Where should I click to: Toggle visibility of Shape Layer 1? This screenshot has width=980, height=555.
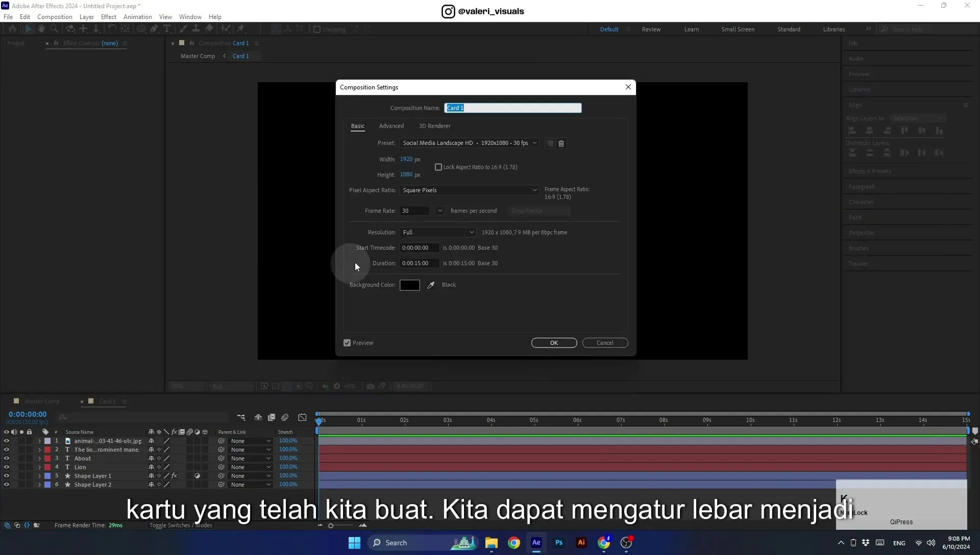coord(7,476)
